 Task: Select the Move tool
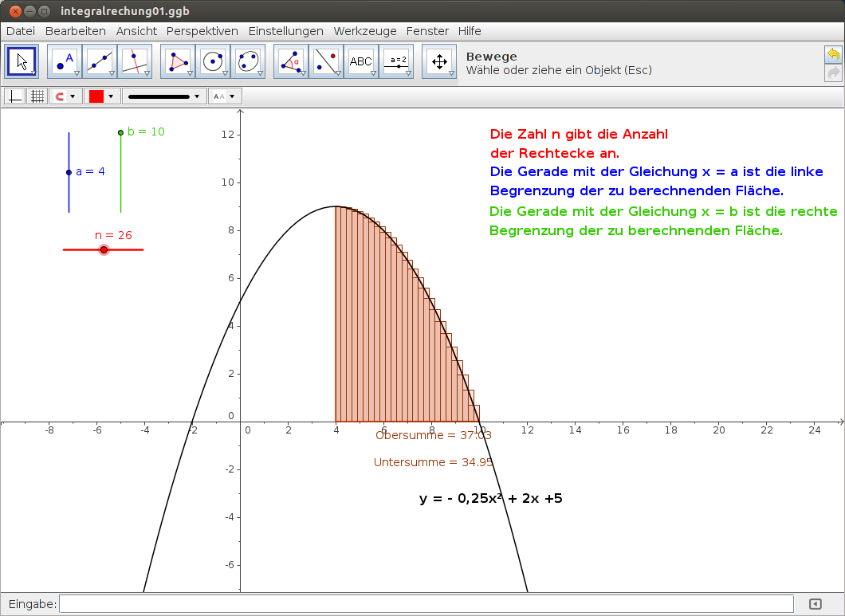[22, 61]
